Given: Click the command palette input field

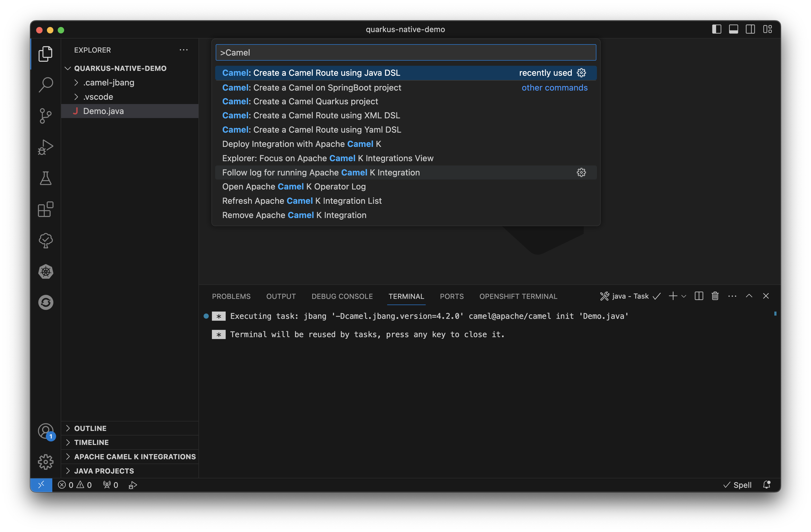Looking at the screenshot, I should 405,53.
